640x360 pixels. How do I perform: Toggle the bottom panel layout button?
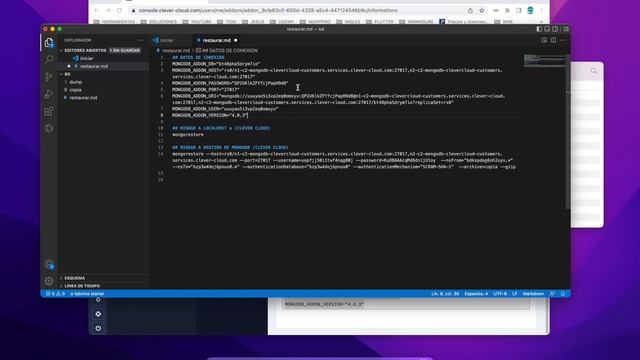pyautogui.click(x=547, y=29)
